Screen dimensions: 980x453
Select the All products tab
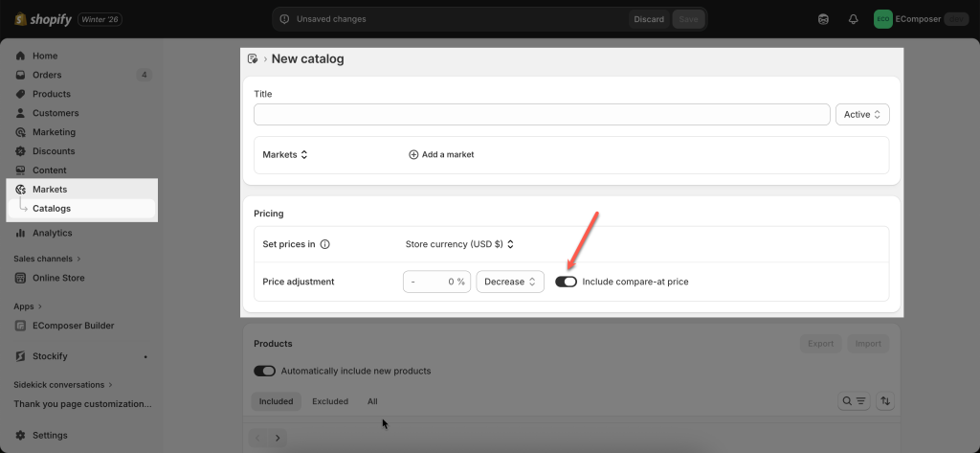coord(372,401)
